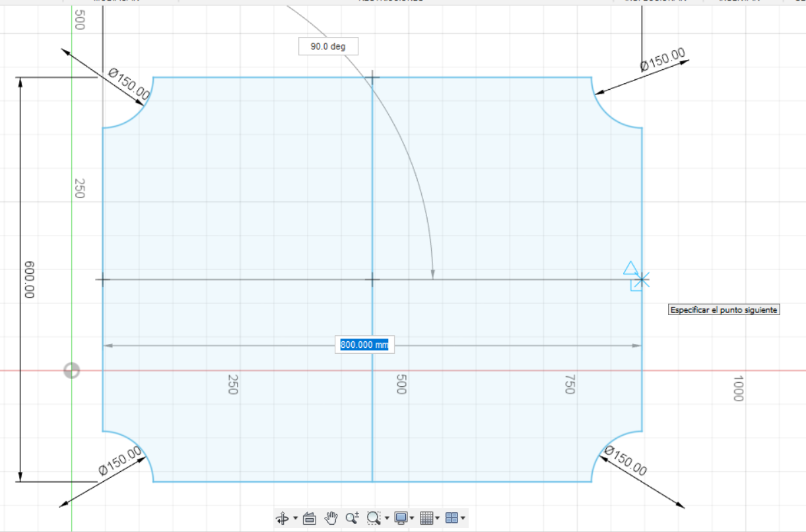Expand the Zoom Window dropdown arrow
The width and height of the screenshot is (806, 532).
point(387,518)
